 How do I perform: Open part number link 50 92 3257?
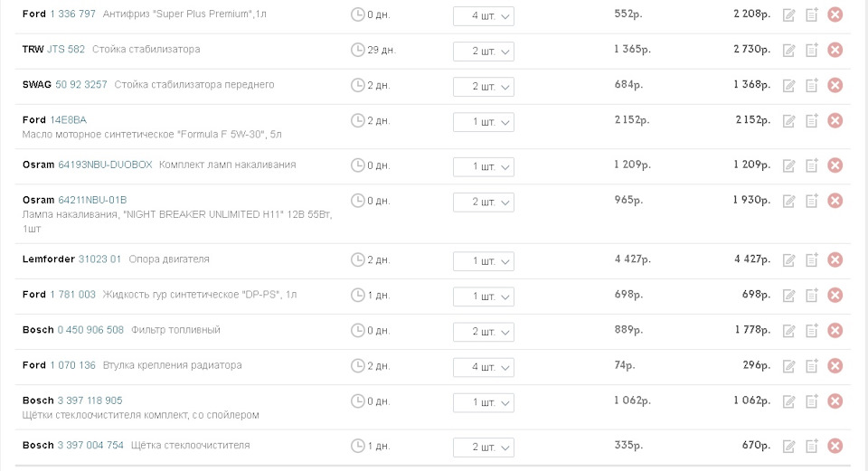(81, 85)
